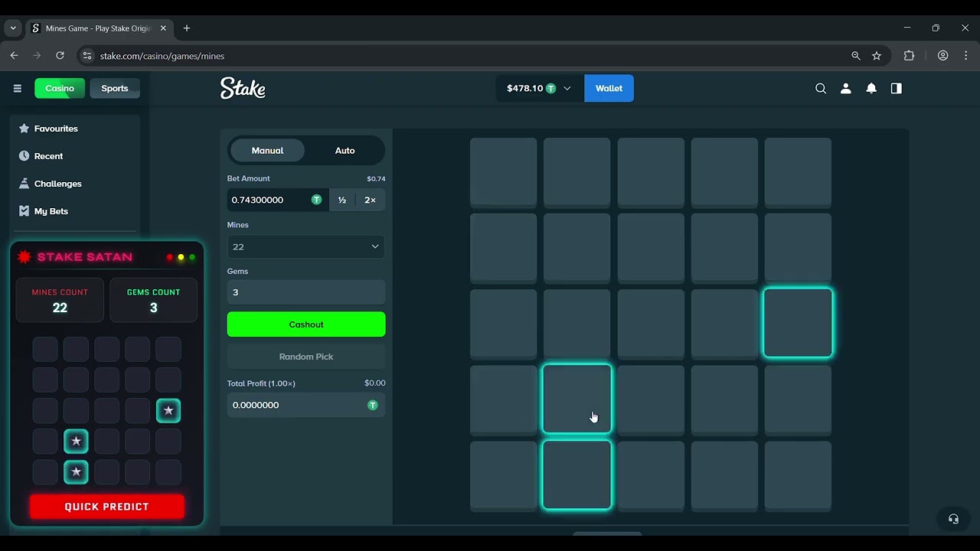Click the Stake logo

tap(243, 88)
